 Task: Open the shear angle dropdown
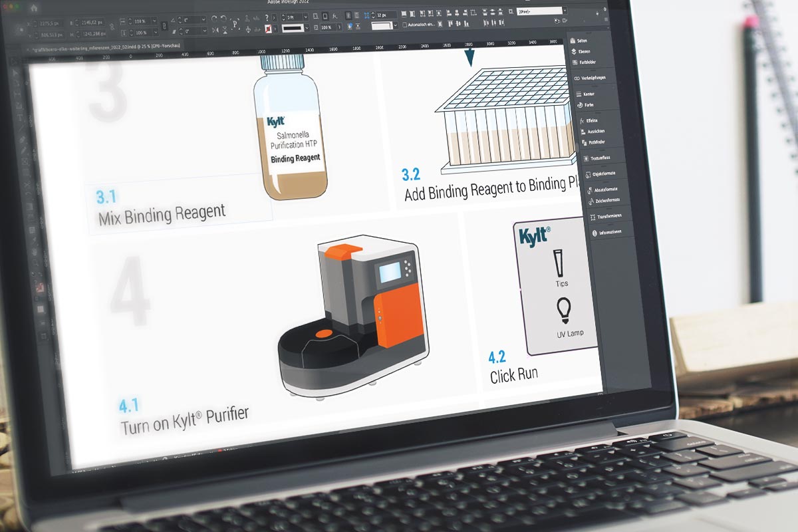pyautogui.click(x=203, y=31)
